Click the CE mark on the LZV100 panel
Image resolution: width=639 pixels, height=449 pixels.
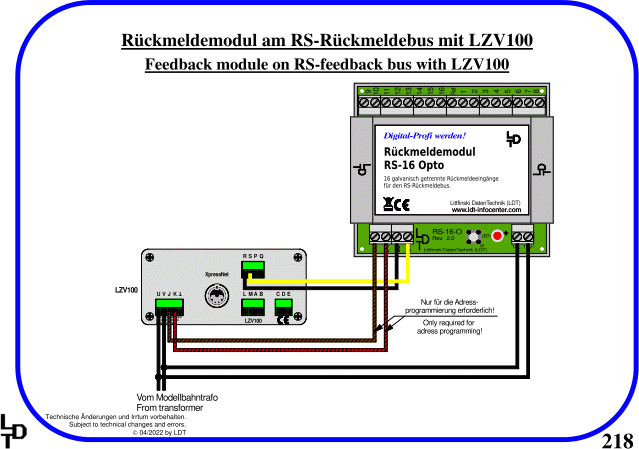coord(283,320)
